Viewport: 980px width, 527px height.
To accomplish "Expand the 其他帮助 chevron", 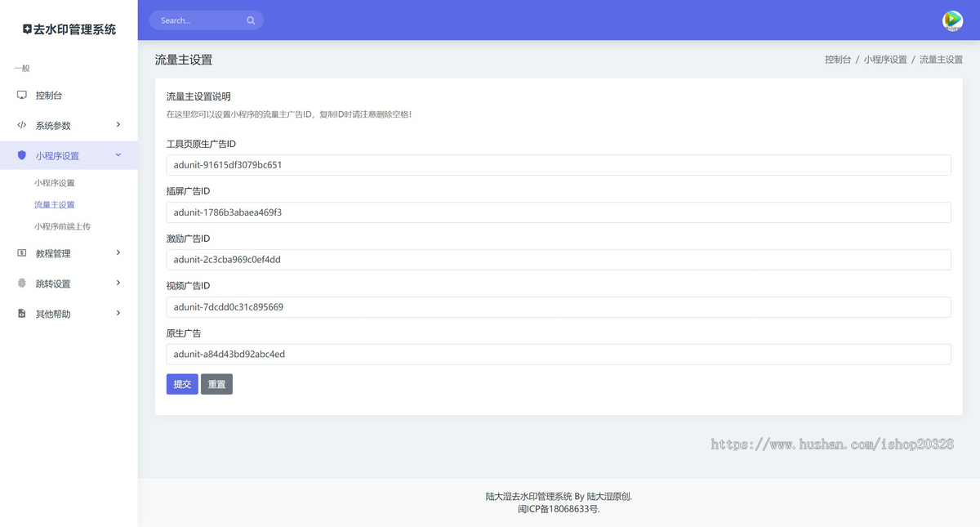I will coord(118,313).
